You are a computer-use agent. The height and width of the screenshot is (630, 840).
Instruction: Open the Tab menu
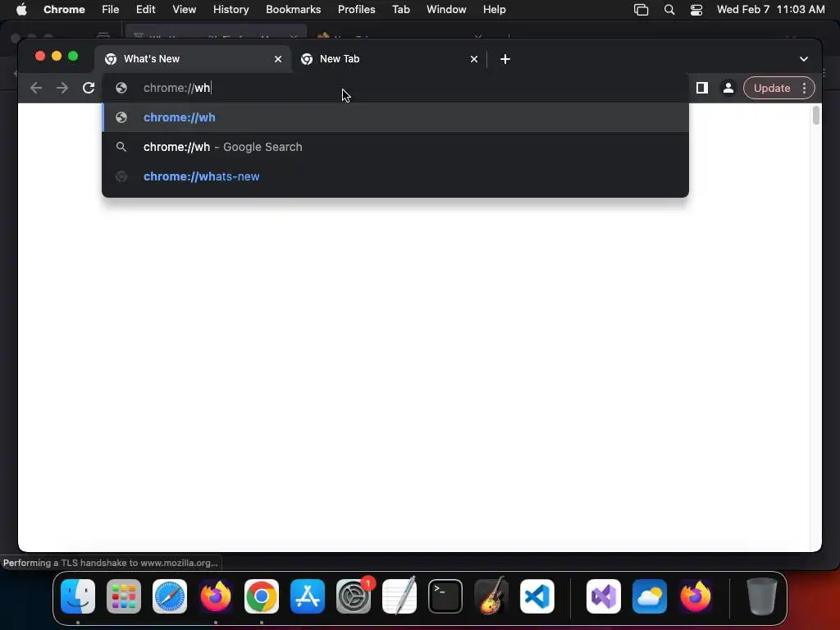(400, 10)
